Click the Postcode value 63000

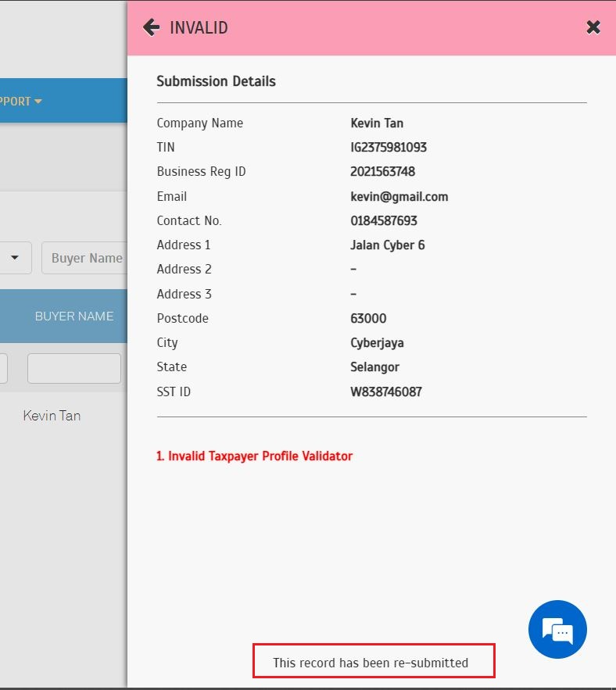[368, 319]
